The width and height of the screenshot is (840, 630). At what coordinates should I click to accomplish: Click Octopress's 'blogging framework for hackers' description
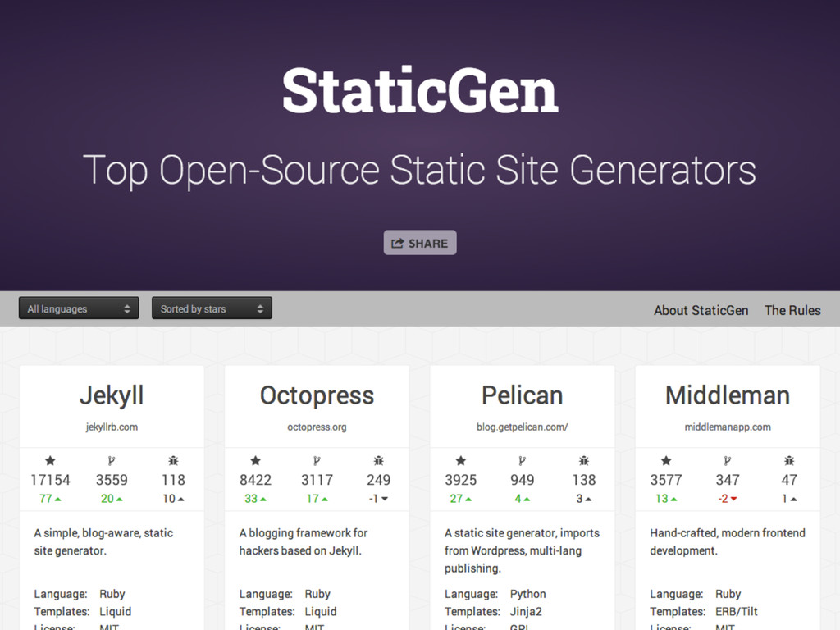(x=304, y=541)
